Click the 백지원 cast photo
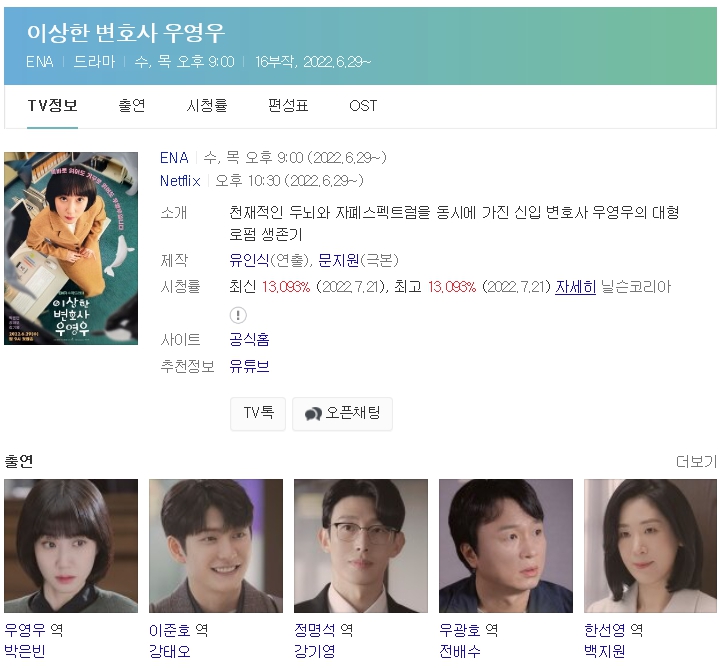720x668 pixels. click(x=650, y=546)
